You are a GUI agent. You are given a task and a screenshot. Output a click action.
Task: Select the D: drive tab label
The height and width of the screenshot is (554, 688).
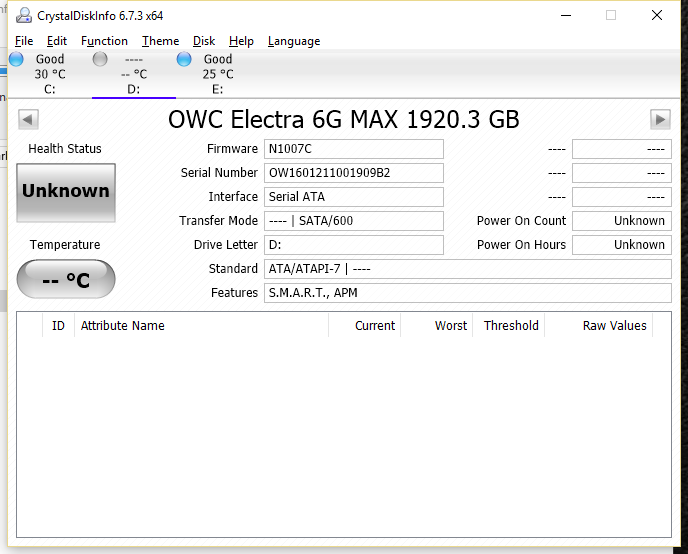pyautogui.click(x=133, y=89)
